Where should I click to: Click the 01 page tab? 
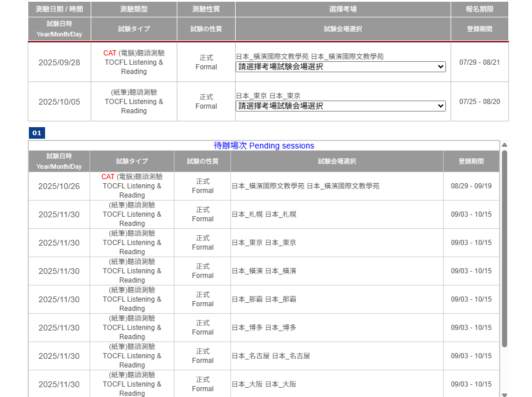click(36, 133)
